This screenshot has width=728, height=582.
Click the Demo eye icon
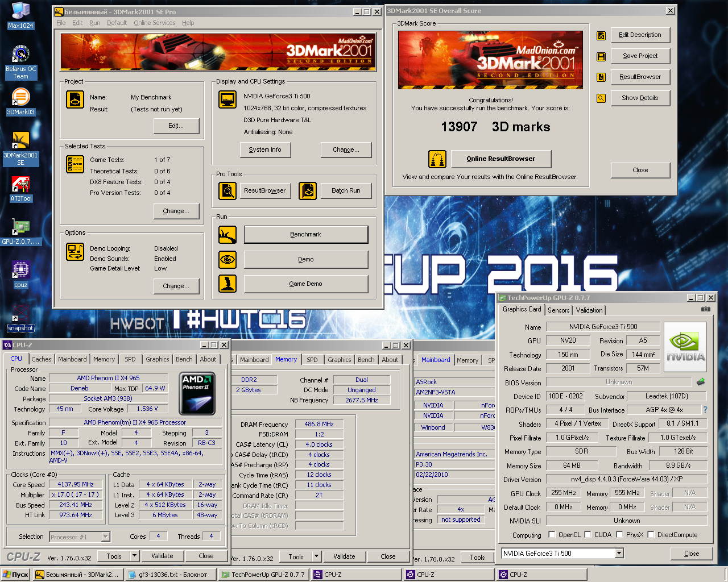tap(227, 259)
